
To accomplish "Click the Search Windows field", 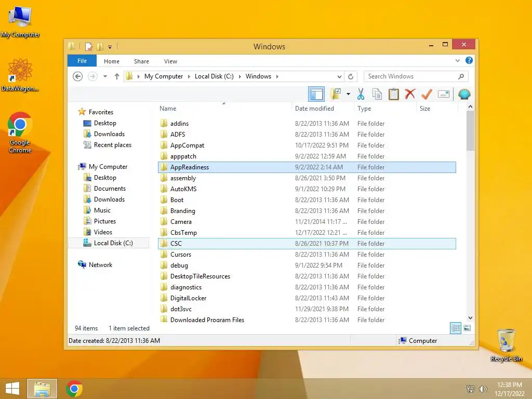I will 416,76.
